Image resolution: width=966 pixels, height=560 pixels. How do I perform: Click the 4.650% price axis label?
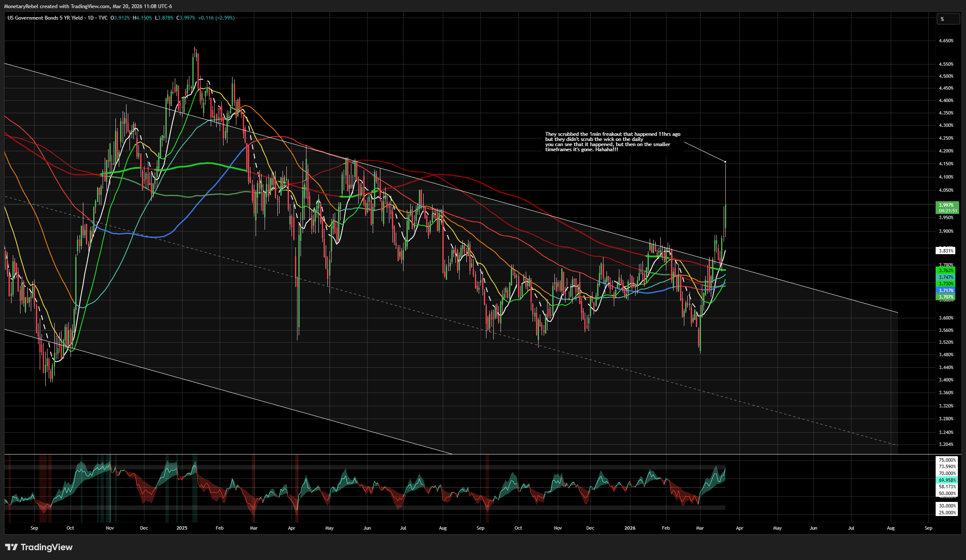946,41
